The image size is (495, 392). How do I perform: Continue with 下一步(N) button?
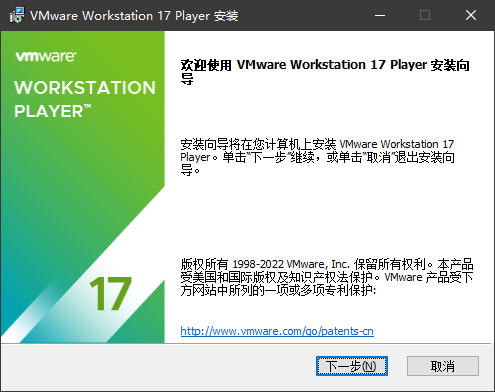coord(352,366)
